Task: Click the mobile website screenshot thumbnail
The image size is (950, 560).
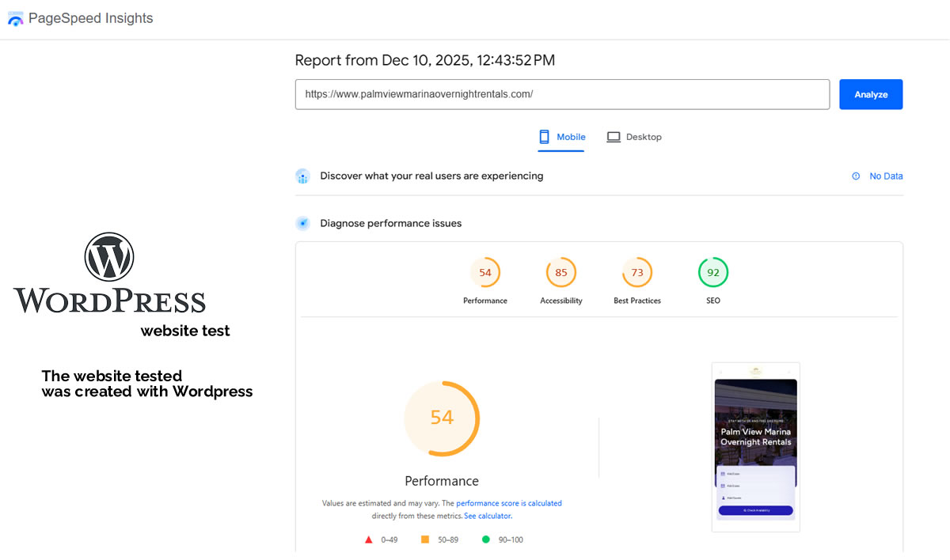Action: 755,447
